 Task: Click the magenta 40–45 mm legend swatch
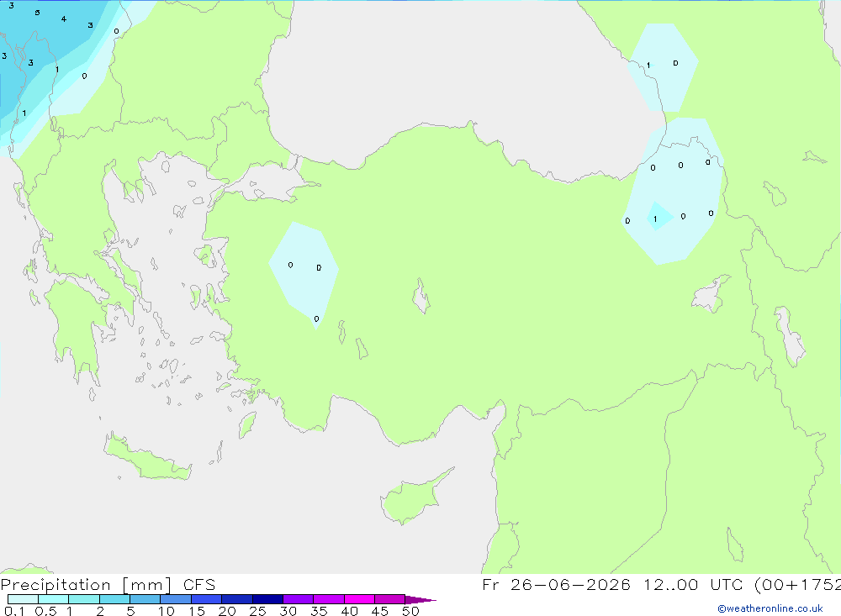click(359, 599)
